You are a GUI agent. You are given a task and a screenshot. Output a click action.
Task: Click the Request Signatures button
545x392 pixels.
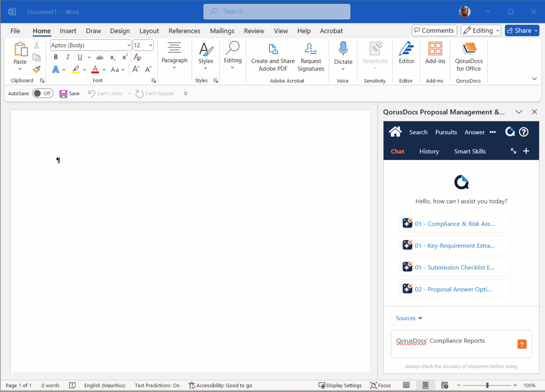coord(311,57)
